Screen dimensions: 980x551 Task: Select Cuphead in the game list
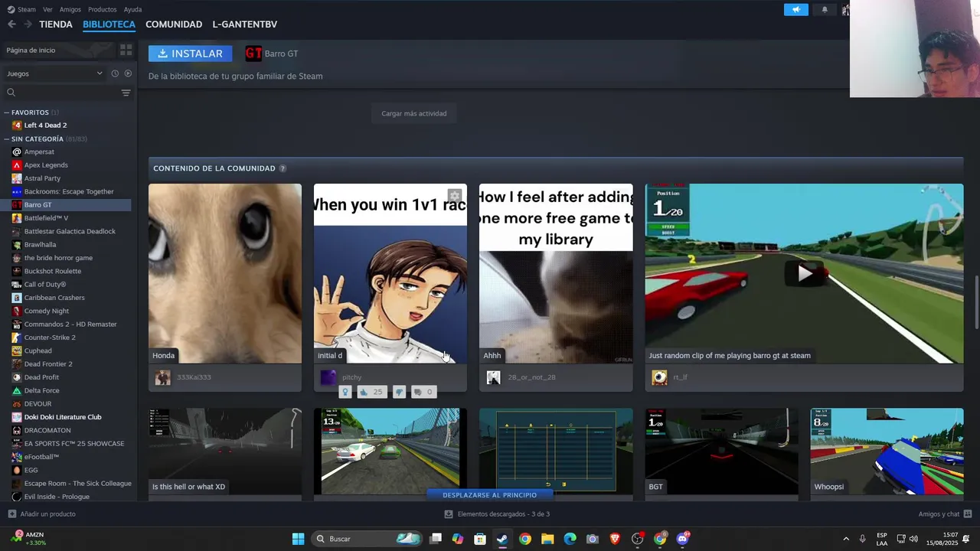38,350
